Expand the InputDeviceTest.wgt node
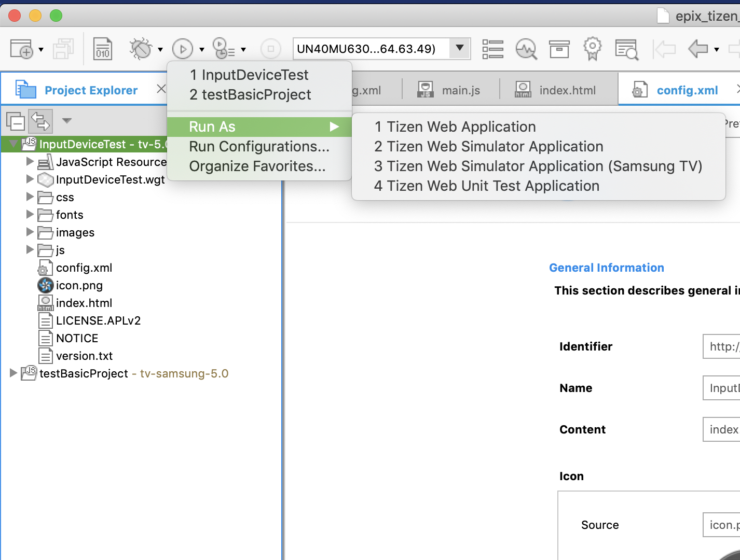Image resolution: width=740 pixels, height=560 pixels. coord(30,179)
